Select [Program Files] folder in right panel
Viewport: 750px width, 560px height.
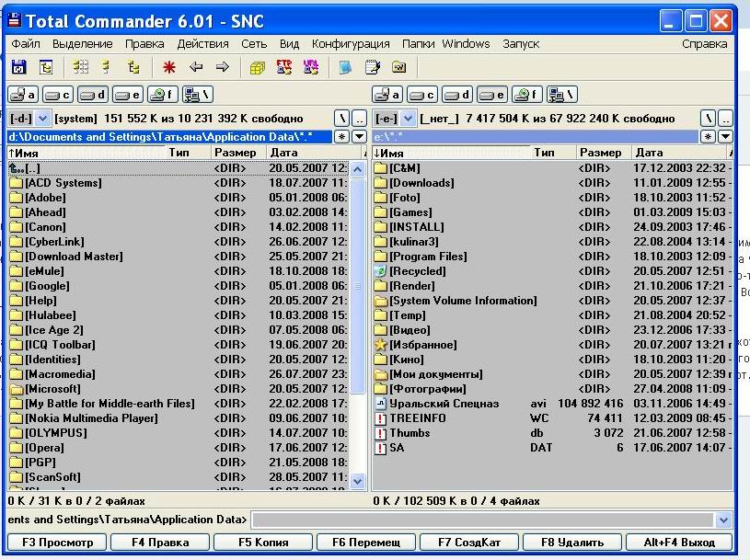(553, 257)
